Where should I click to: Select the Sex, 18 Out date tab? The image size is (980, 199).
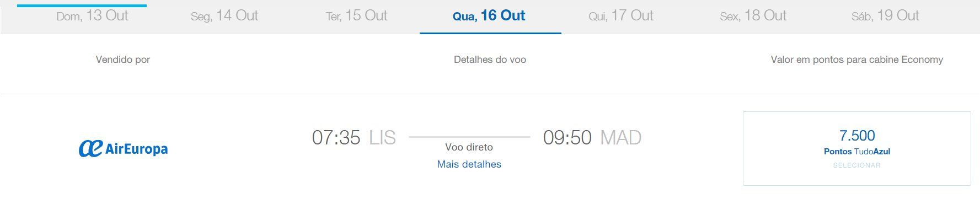click(x=753, y=15)
